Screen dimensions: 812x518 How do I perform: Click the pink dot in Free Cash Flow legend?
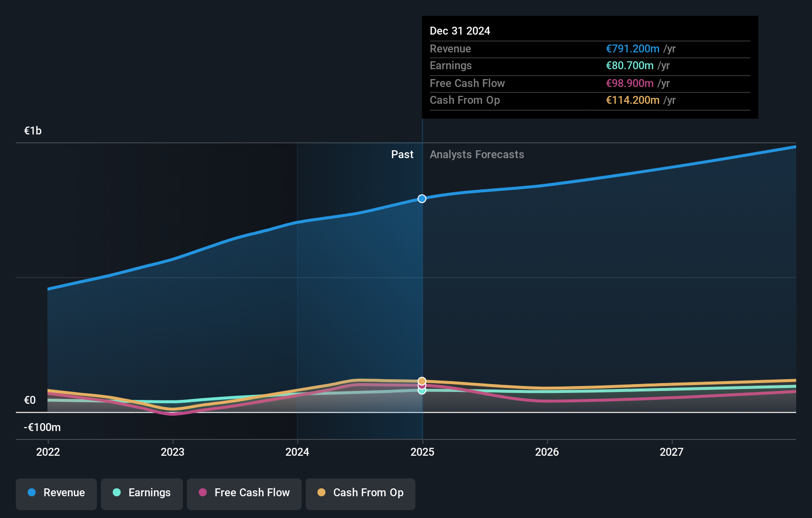[x=203, y=492]
